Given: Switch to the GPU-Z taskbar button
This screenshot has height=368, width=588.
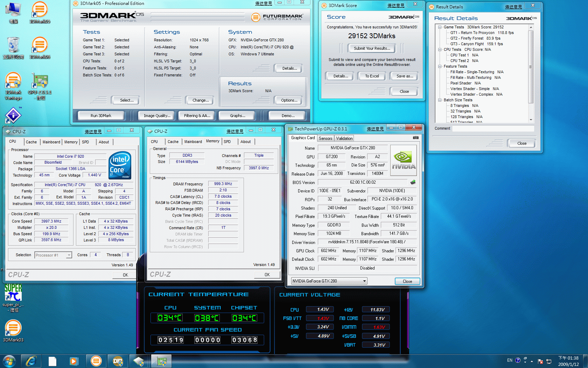Looking at the screenshot, I should [x=161, y=361].
